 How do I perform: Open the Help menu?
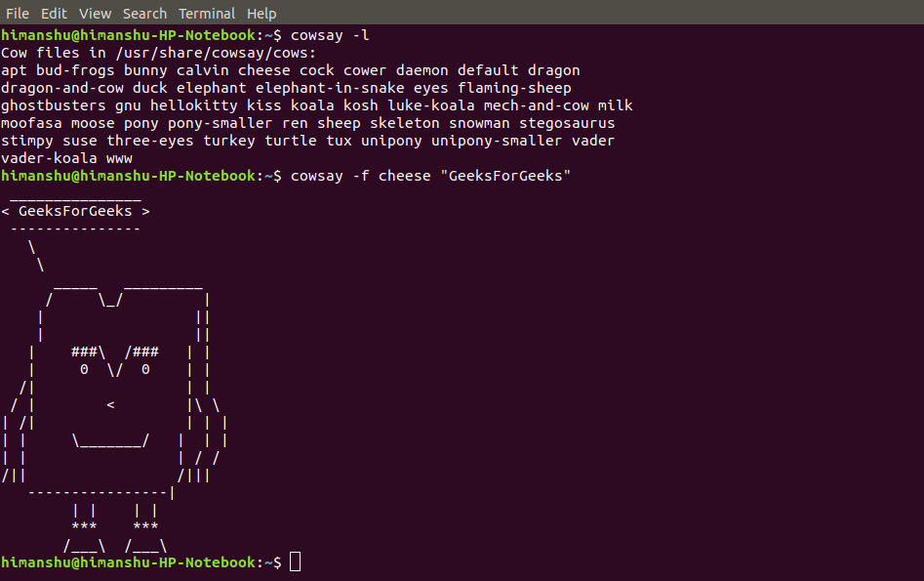260,13
